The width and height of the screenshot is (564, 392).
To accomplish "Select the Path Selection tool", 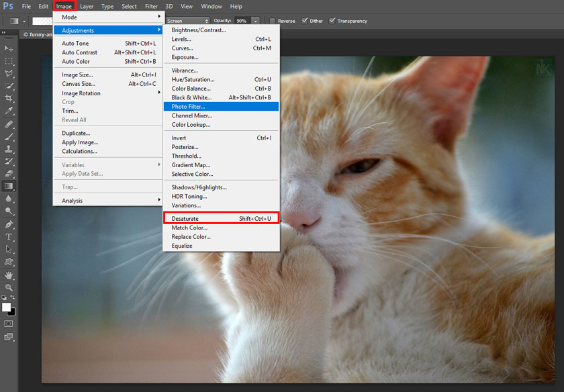I will (9, 250).
